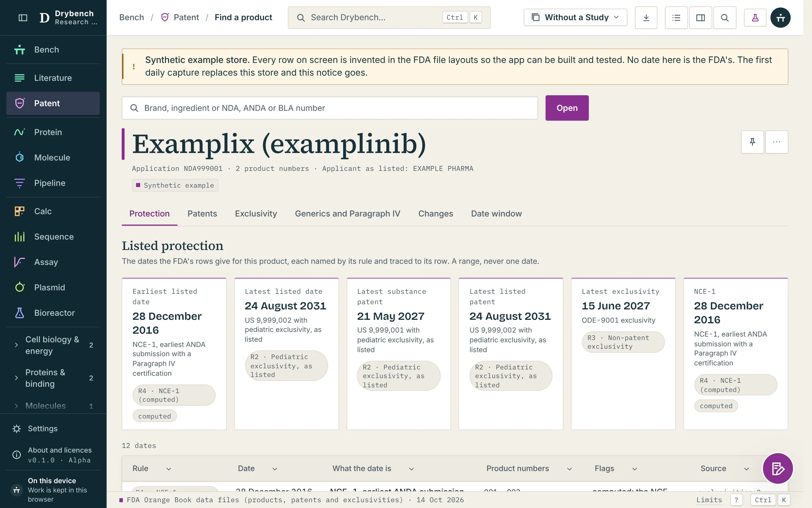Viewport: 812px width, 508px height.
Task: Open the round profile avatar button
Action: [x=781, y=18]
